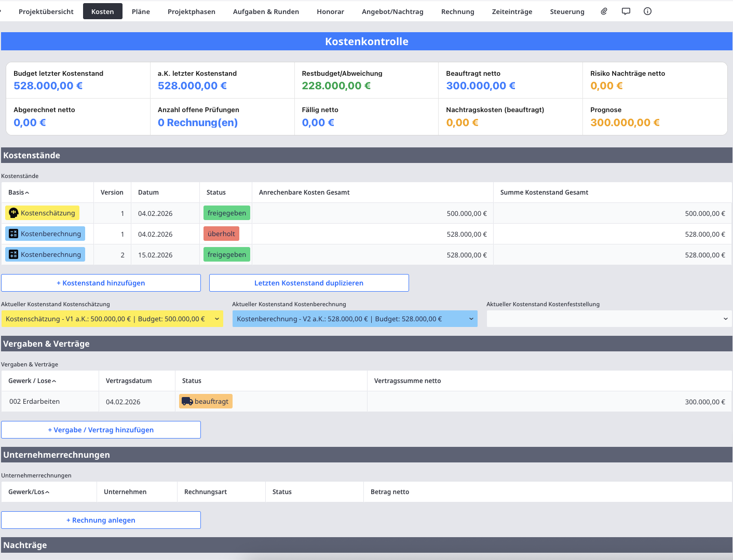Sort Kostenstände by Basis column arrow
This screenshot has height=560, width=733.
(x=27, y=193)
